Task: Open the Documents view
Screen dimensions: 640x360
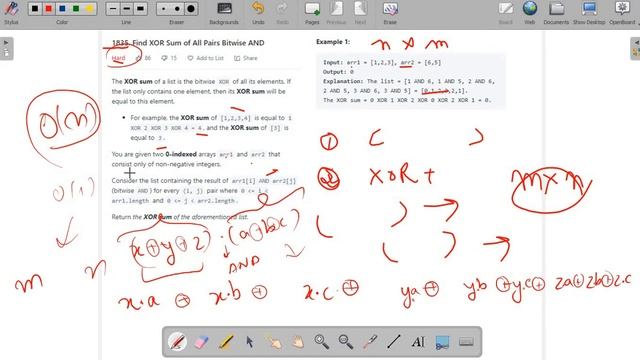Action: (x=556, y=13)
